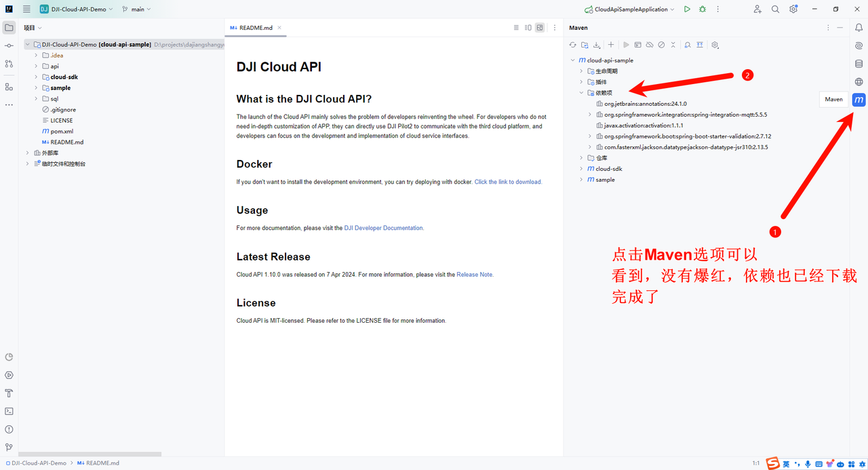
Task: Open editor tab options (three dots)
Action: (x=555, y=28)
